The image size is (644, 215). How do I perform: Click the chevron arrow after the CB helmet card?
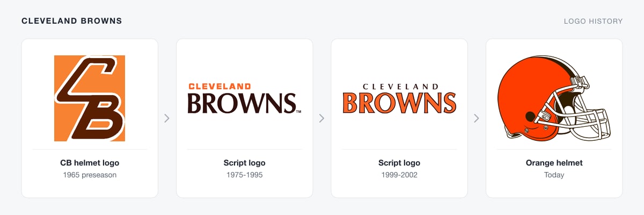[167, 118]
